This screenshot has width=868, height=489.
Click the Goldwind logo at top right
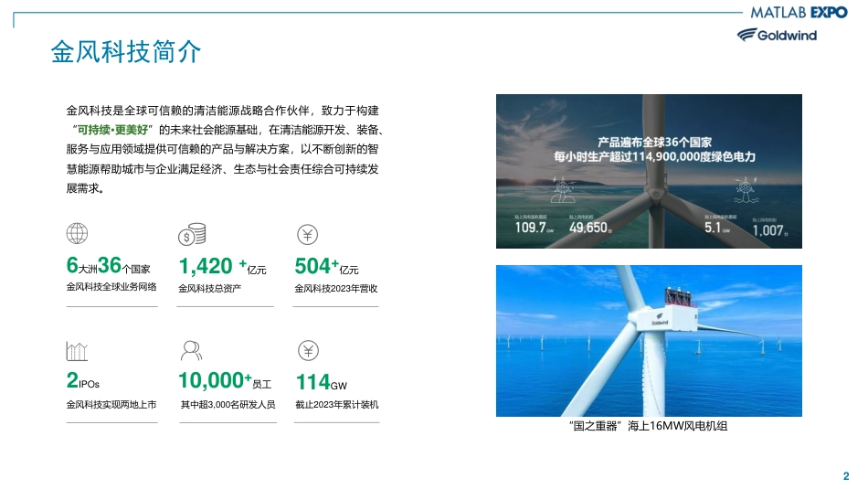point(777,35)
